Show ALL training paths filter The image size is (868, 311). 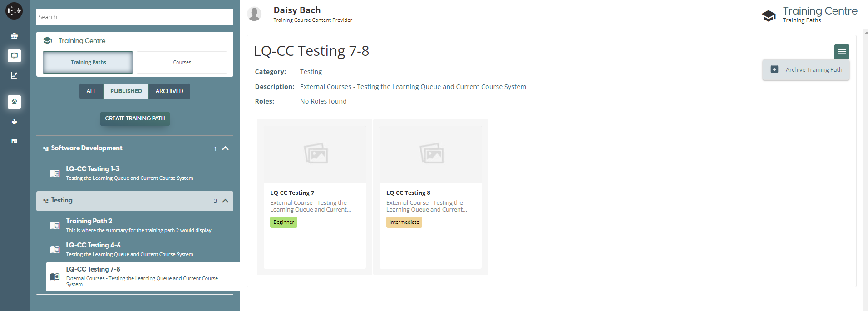91,91
